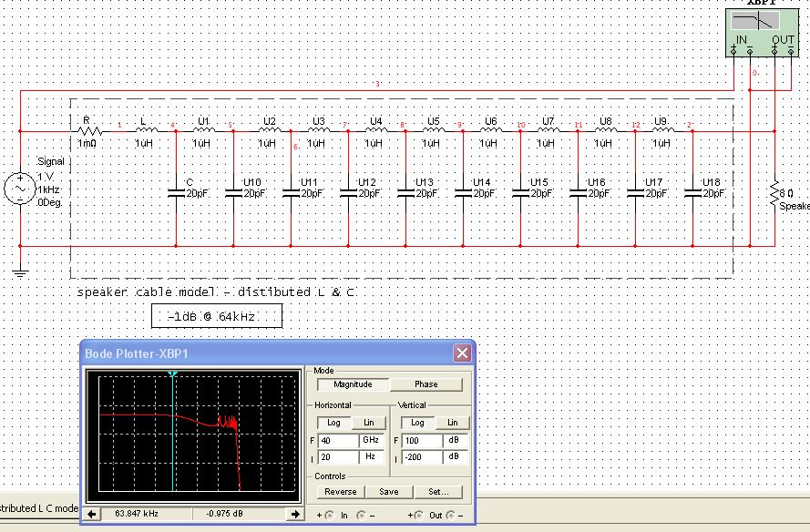Close the Bode Plotter-XBP1 window
The image size is (810, 532).
tap(462, 353)
